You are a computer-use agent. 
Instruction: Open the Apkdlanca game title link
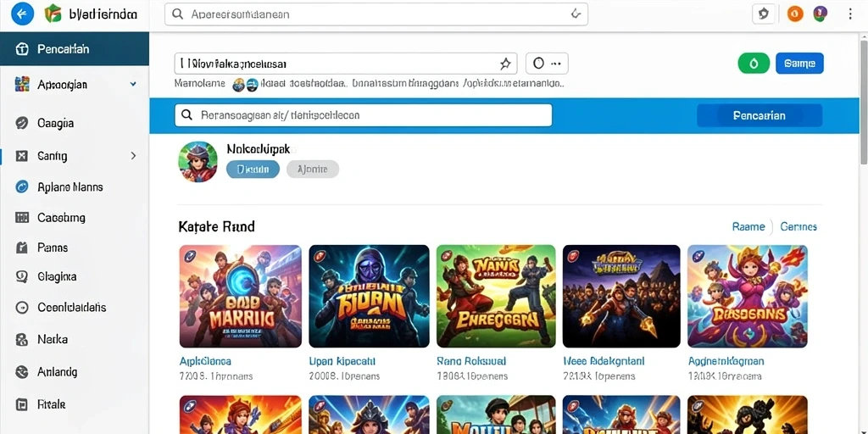click(205, 361)
